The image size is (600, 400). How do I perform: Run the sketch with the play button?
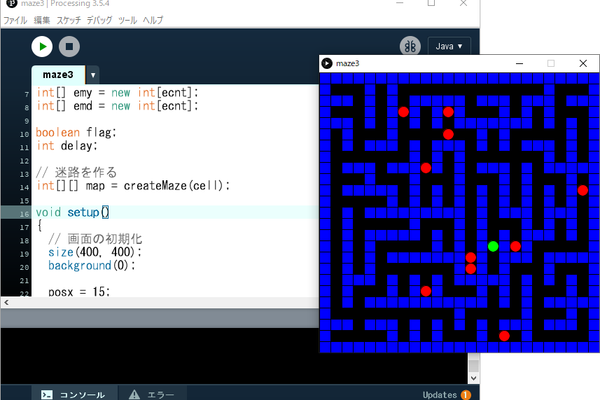coord(42,46)
